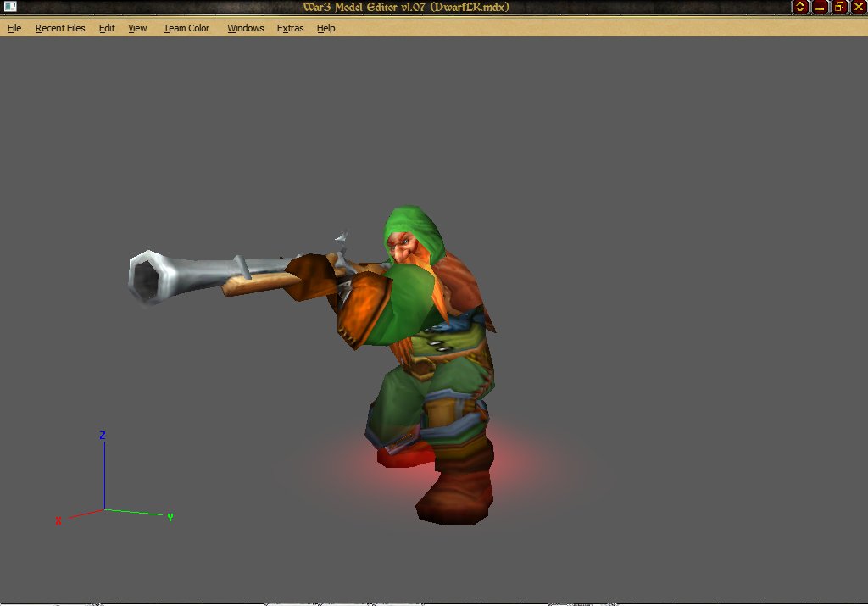Open the File menu
Screen dimensions: 868x606
click(x=14, y=28)
